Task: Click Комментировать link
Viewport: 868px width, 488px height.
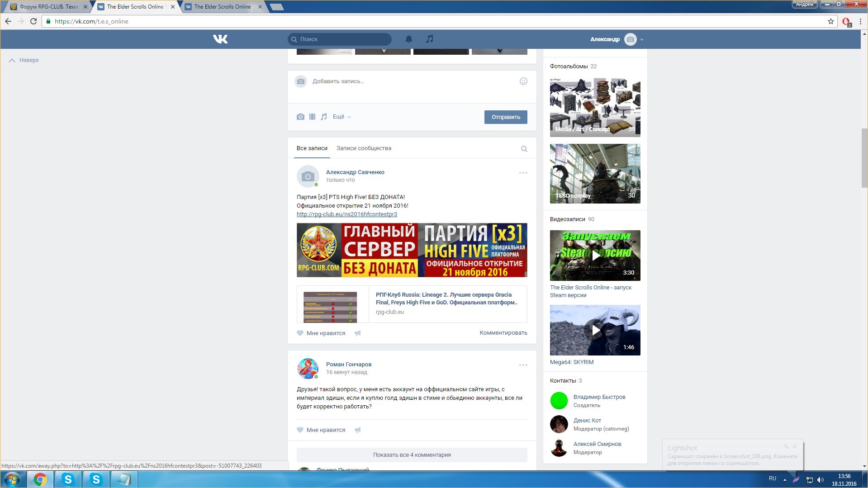Action: tap(503, 333)
